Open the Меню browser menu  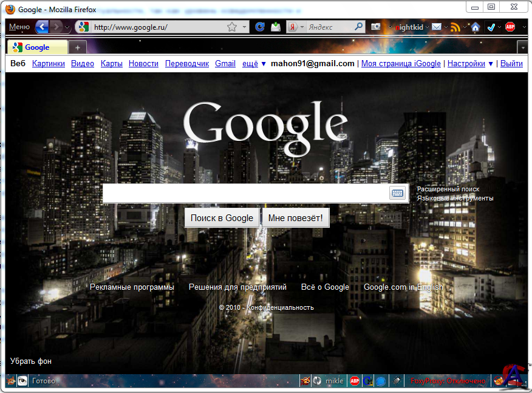[x=19, y=27]
